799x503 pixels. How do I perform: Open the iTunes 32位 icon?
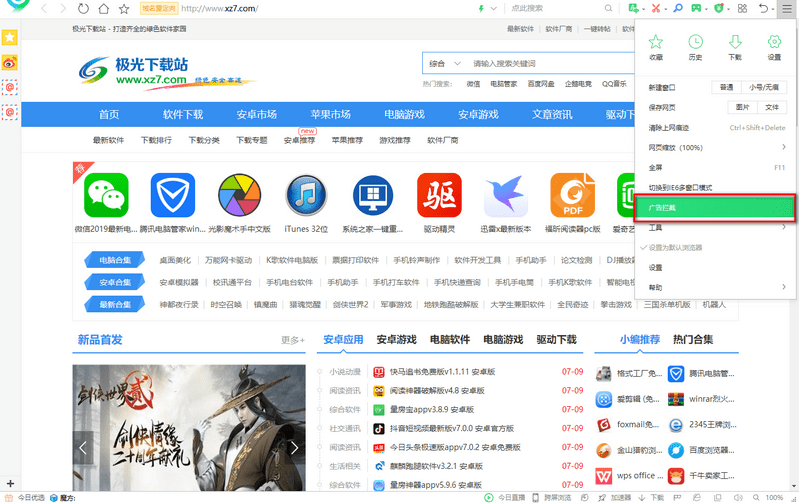(x=306, y=195)
